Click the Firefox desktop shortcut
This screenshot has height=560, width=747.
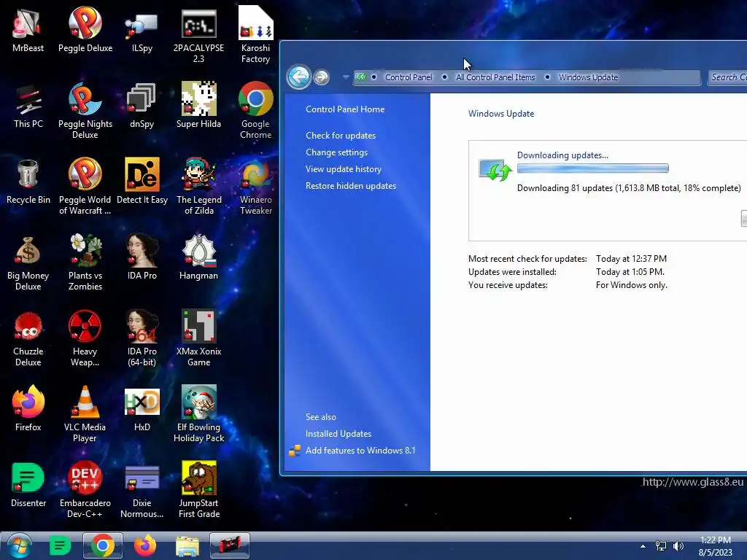(x=28, y=408)
